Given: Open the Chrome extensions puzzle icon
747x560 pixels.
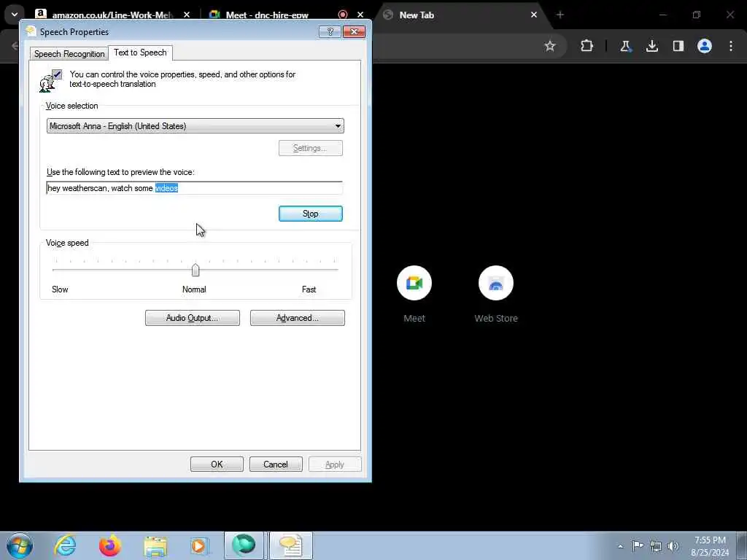Looking at the screenshot, I should [x=587, y=46].
